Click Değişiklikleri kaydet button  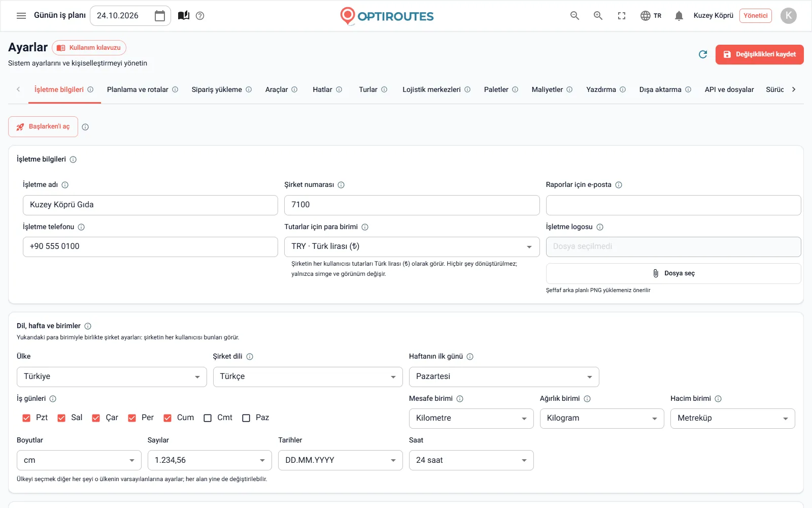click(760, 54)
